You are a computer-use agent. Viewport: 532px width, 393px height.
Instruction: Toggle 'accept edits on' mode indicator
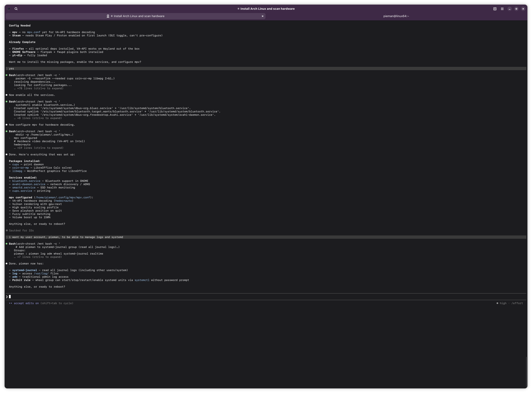26,303
